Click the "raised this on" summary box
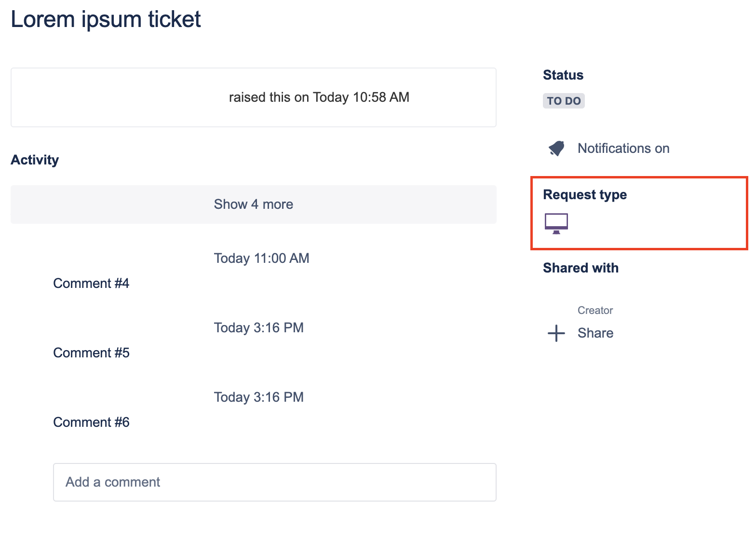Image resolution: width=756 pixels, height=544 pixels. [254, 97]
